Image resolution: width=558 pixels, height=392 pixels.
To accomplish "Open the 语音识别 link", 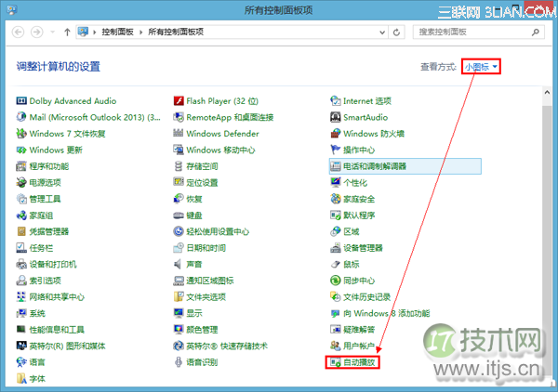I will [202, 362].
